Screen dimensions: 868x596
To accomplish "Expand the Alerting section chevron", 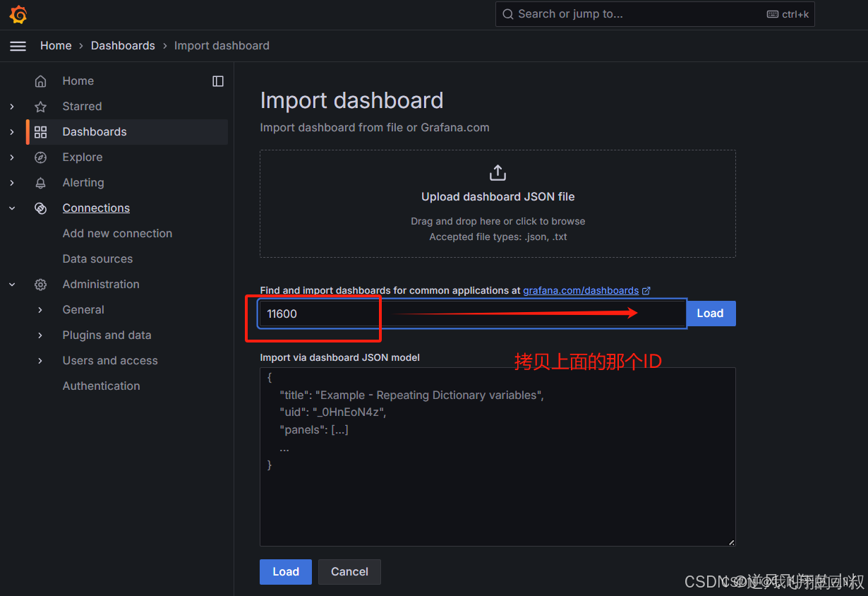I will point(12,183).
